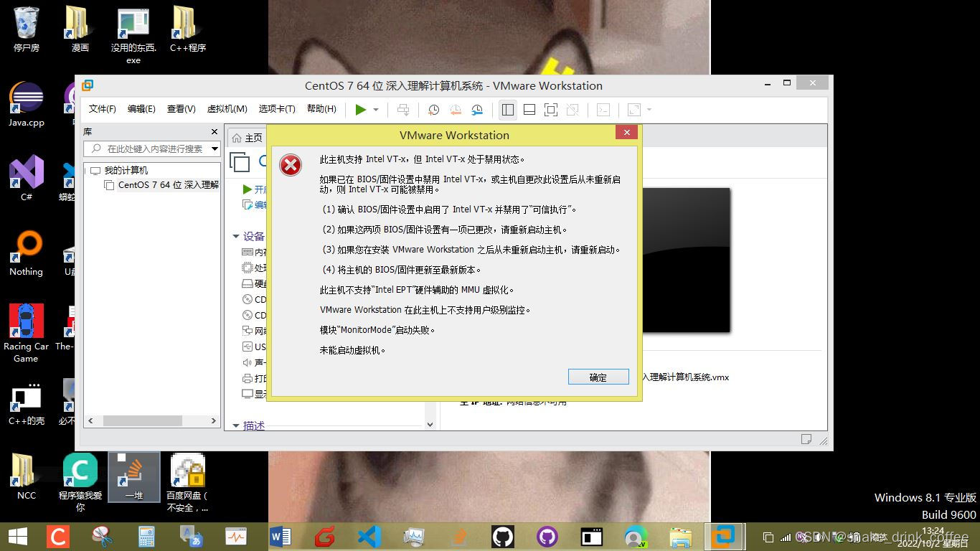Open the 选项卡(T) menu

pyautogui.click(x=277, y=109)
